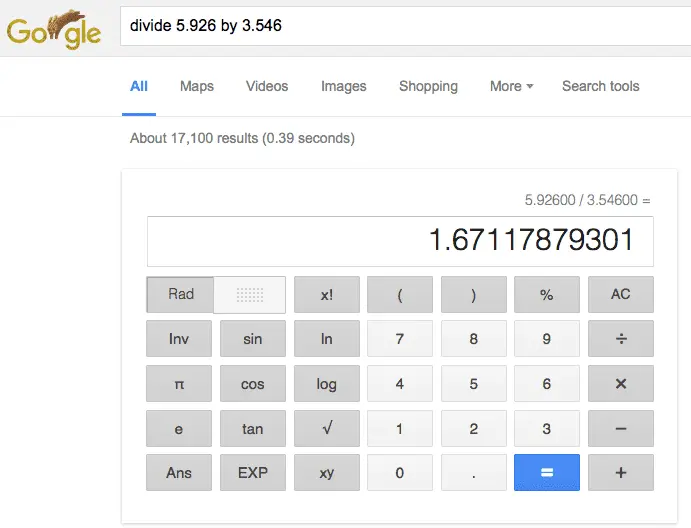The height and width of the screenshot is (528, 691).
Task: Insert an open parenthesis
Action: [x=400, y=294]
